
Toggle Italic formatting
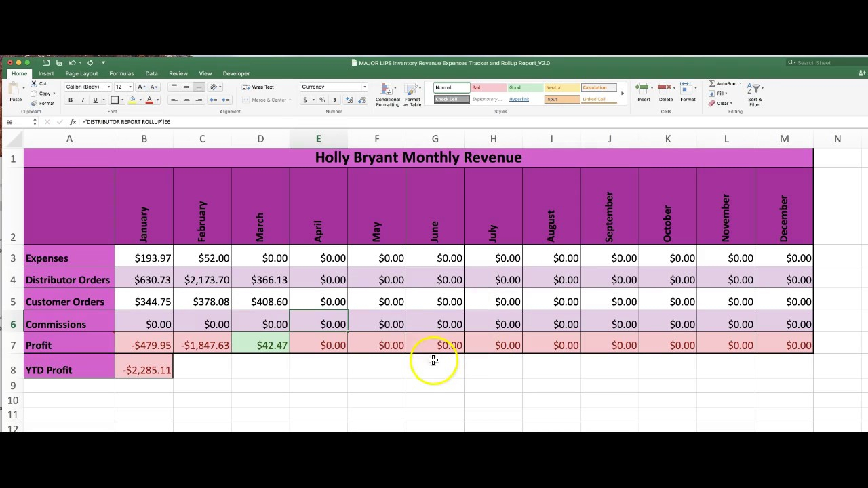(x=83, y=100)
